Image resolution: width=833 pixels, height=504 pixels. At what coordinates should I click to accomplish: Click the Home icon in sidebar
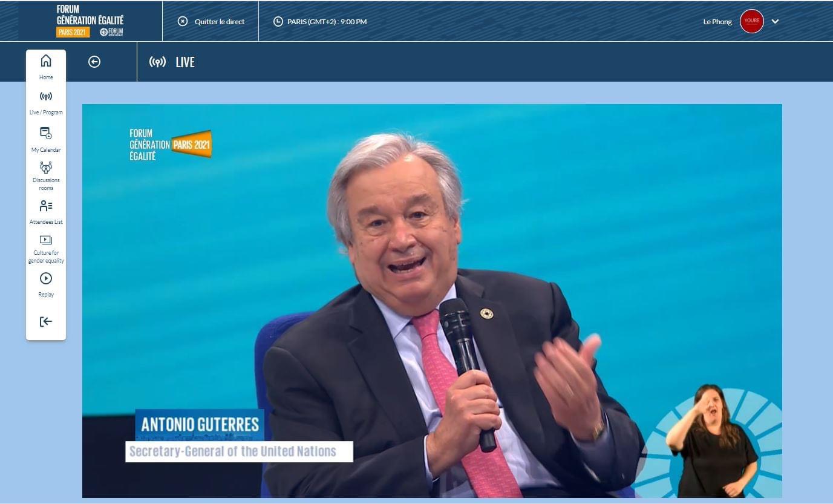tap(46, 61)
